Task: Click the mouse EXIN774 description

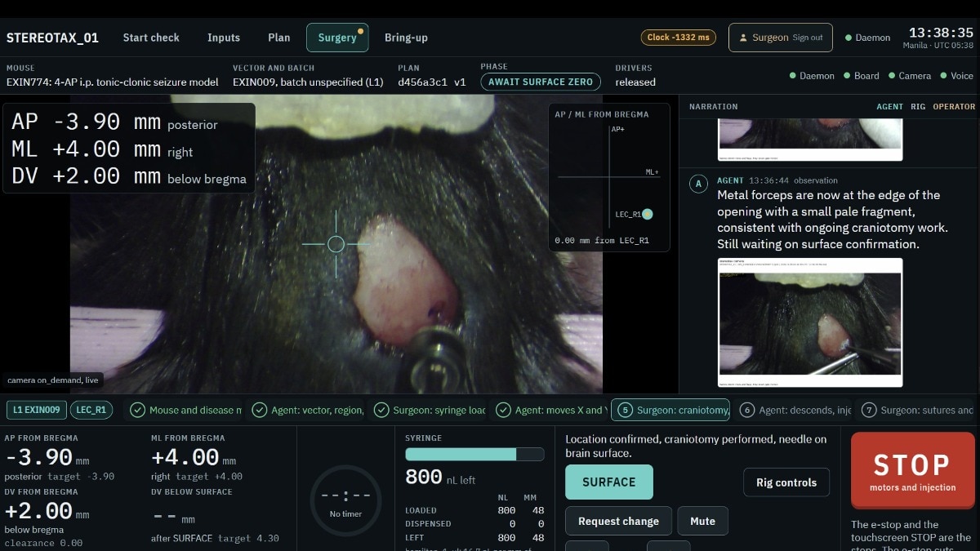Action: 113,82
